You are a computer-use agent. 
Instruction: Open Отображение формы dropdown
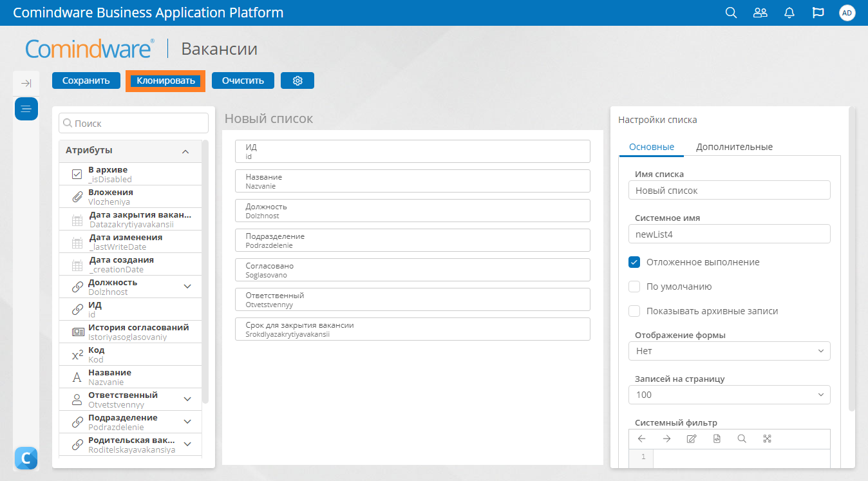point(730,351)
